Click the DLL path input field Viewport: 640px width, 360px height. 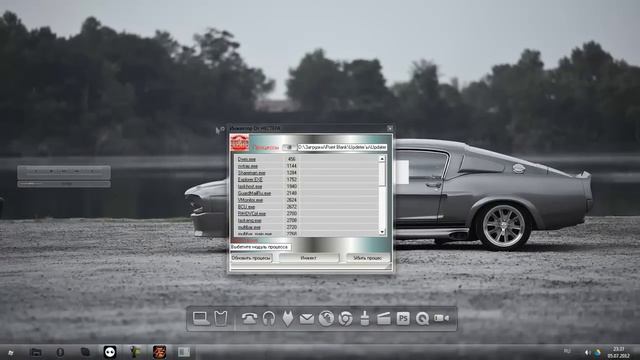(342, 147)
